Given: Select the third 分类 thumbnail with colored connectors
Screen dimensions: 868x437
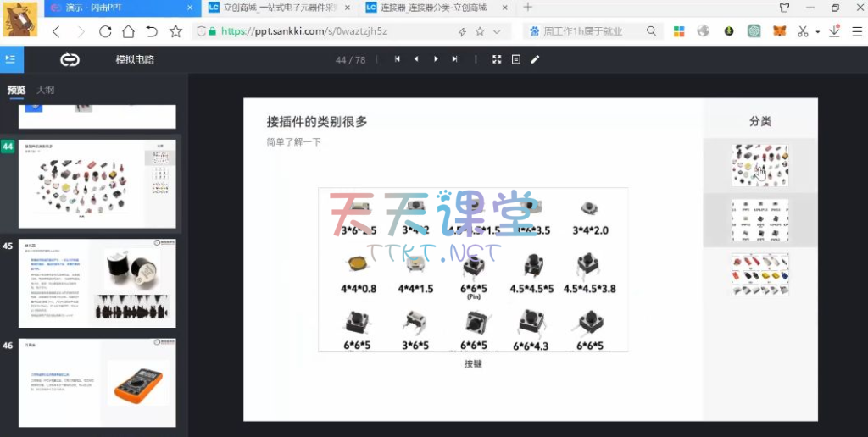Looking at the screenshot, I should coord(759,274).
